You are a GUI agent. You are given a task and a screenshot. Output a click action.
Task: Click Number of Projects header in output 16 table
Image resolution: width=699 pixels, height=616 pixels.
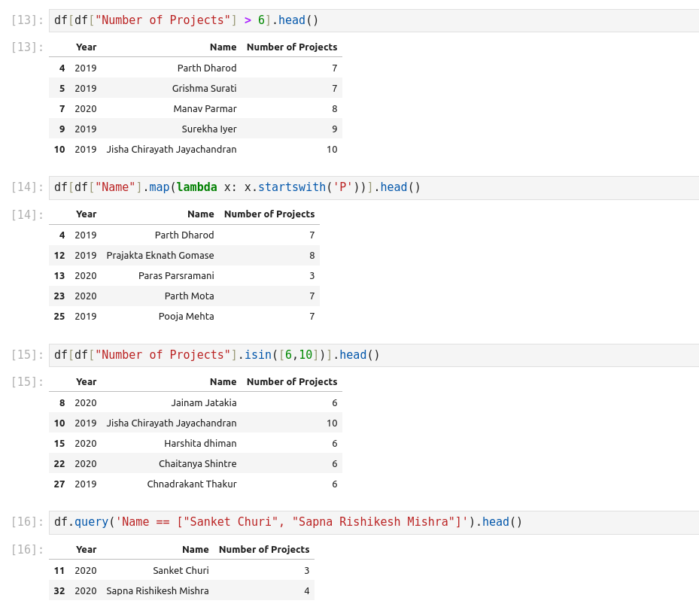[x=263, y=550]
